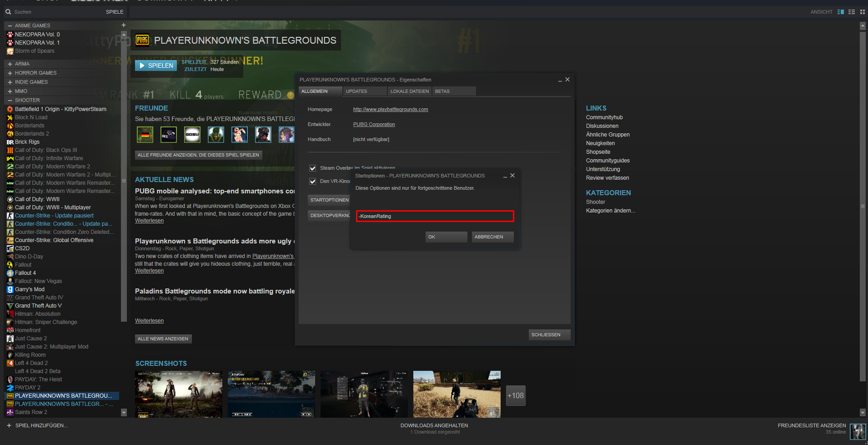868x445 pixels.
Task: Open the +108 more screenshots tile
Action: 516,396
